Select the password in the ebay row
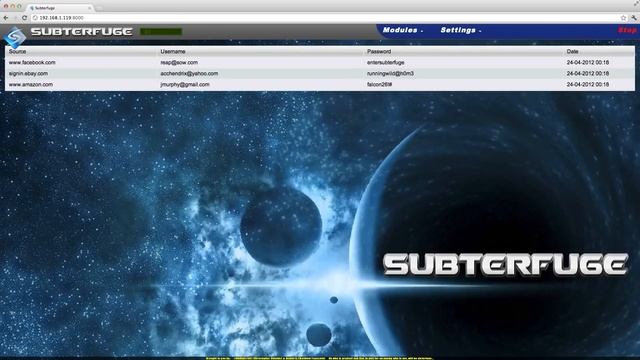 tap(390, 73)
